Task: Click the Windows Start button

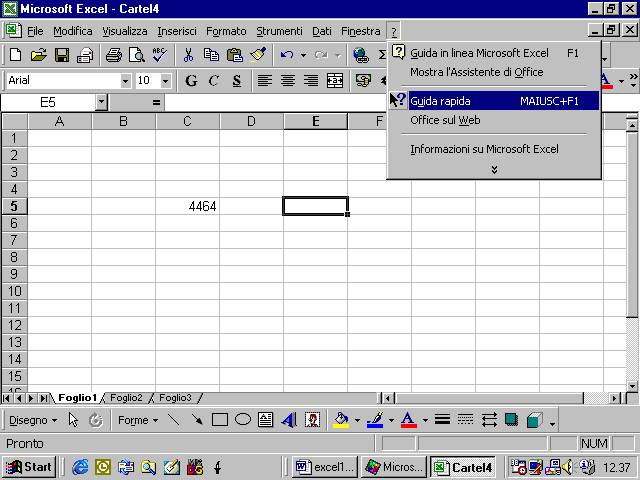Action: click(x=29, y=467)
